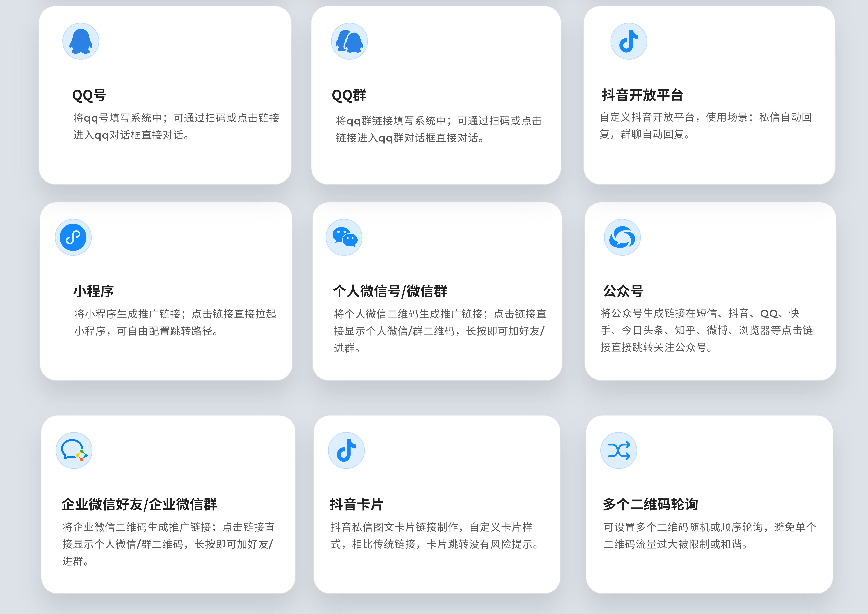Select the 抖音卡片 title
The width and height of the screenshot is (868, 614).
point(356,504)
